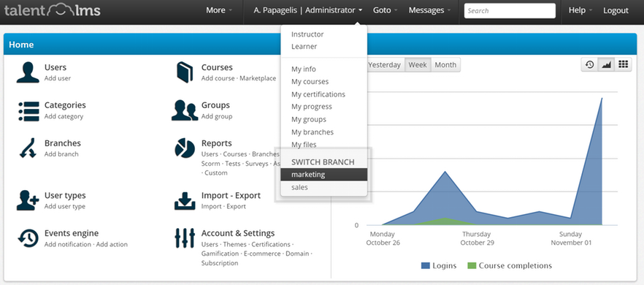Image resolution: width=644 pixels, height=285 pixels.
Task: Click the Import - Export tray icon
Action: click(185, 201)
